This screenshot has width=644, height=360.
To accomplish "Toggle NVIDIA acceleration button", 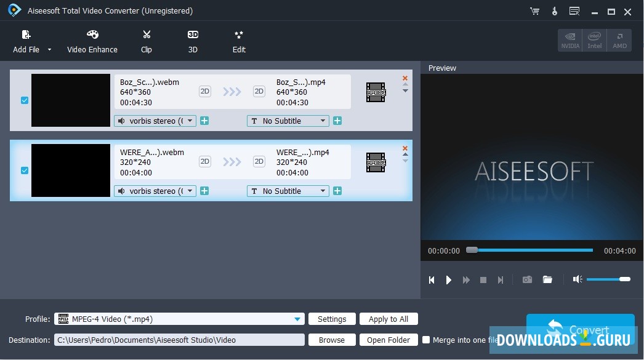I will tap(570, 40).
